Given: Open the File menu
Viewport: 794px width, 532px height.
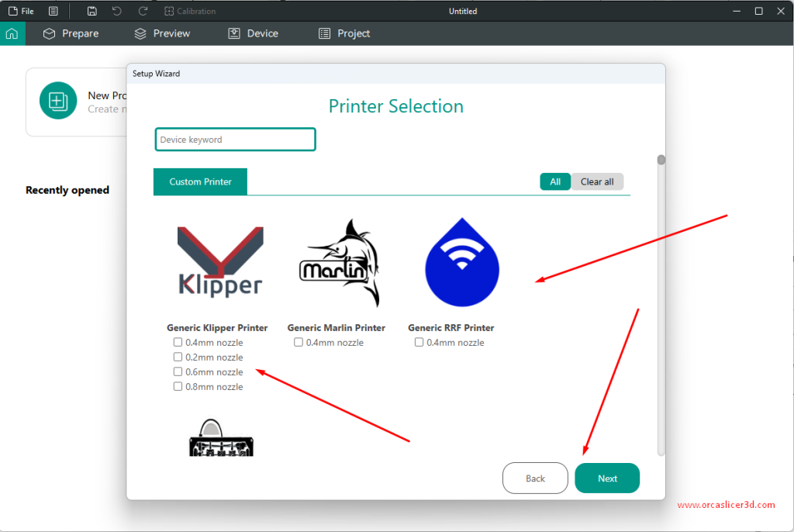Looking at the screenshot, I should 21,11.
